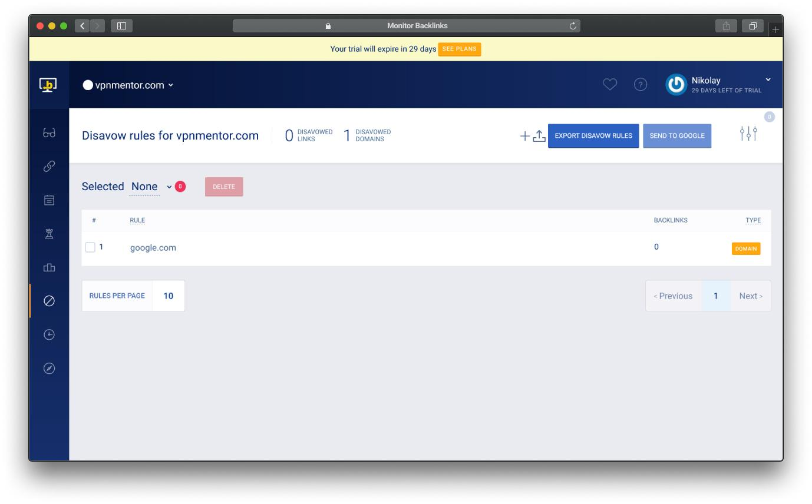This screenshot has width=812, height=504.
Task: Tick the checkbox for google.com rule
Action: coord(90,247)
